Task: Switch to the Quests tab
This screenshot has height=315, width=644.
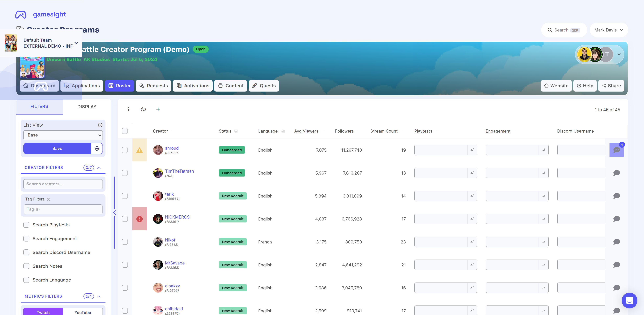Action: coord(264,86)
